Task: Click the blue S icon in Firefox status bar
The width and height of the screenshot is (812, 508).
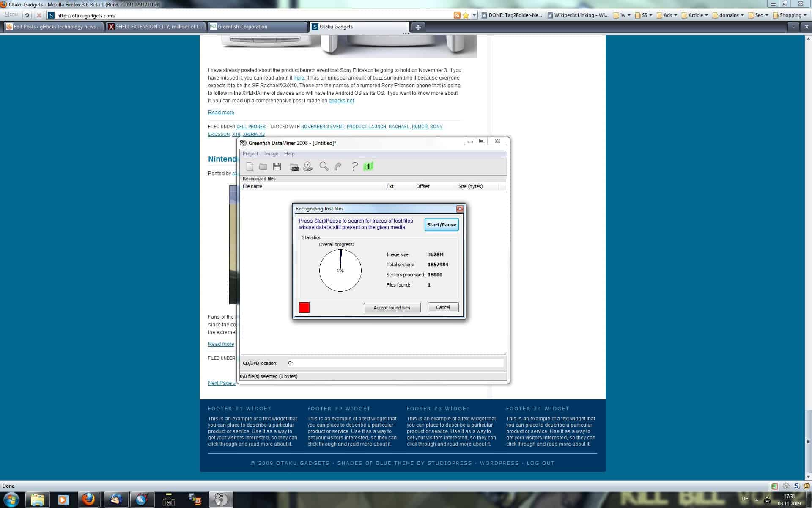Action: [797, 486]
